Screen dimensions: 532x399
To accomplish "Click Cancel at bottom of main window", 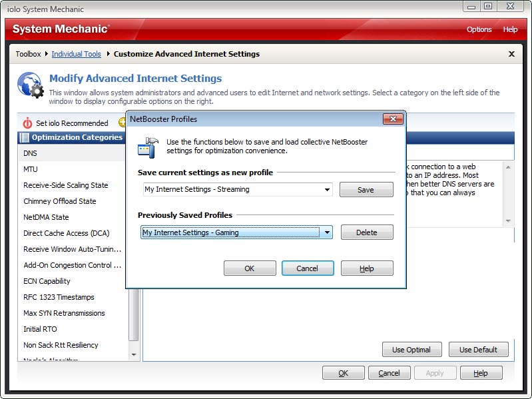I will click(x=389, y=373).
